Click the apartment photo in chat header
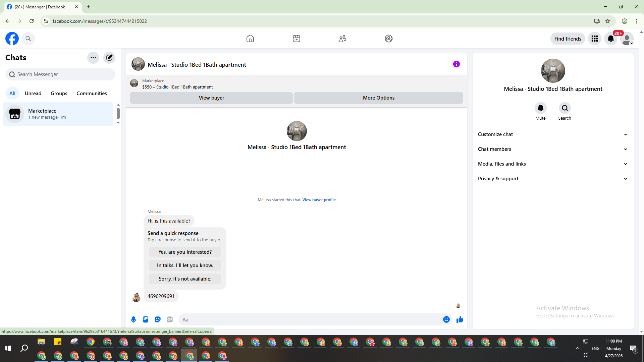The width and height of the screenshot is (644, 362). click(x=138, y=64)
